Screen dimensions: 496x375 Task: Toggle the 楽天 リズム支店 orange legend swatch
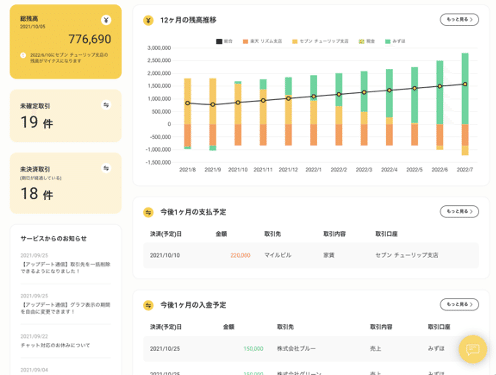coord(245,41)
